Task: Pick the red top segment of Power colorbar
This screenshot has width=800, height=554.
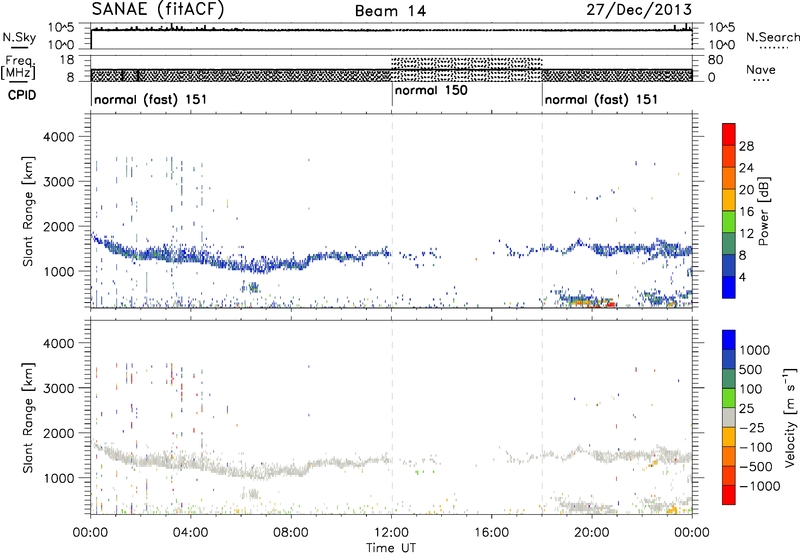Action: point(729,135)
